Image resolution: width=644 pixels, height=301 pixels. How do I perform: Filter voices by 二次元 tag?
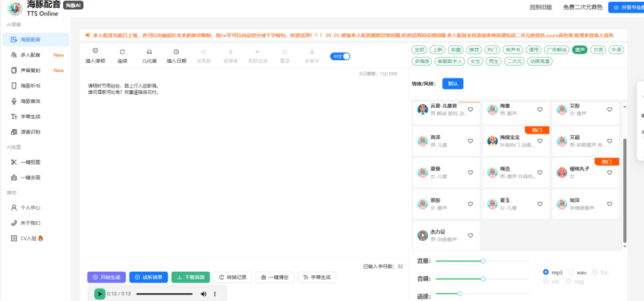point(514,61)
